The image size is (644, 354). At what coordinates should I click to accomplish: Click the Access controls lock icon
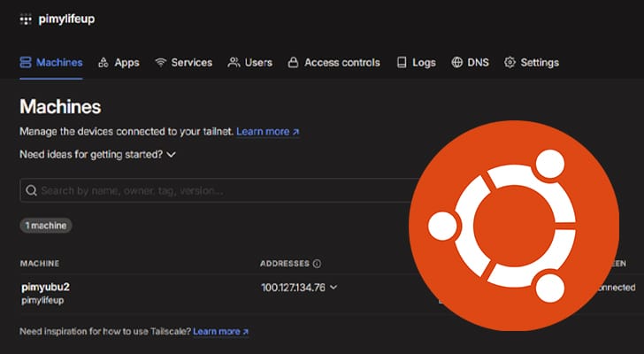pyautogui.click(x=293, y=63)
